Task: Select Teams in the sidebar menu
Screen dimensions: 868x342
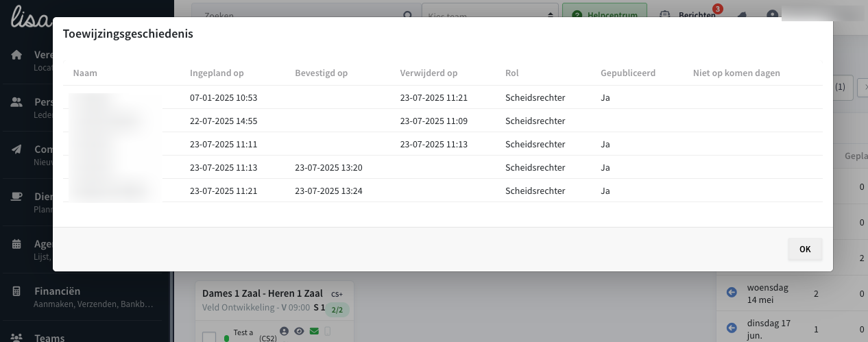Action: pos(49,337)
